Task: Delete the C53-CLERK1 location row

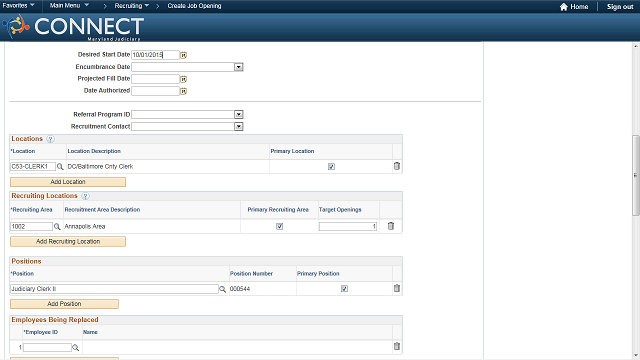Action: tap(397, 166)
